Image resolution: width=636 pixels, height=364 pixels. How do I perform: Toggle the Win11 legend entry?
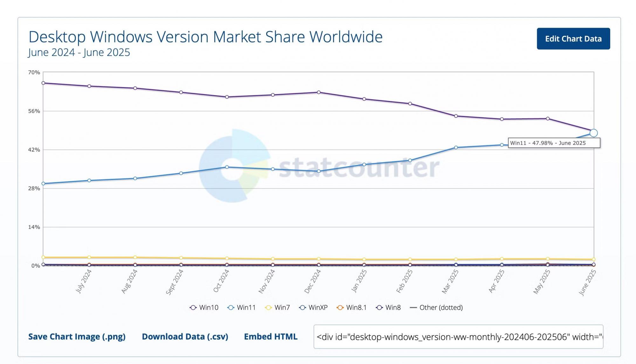(x=242, y=307)
